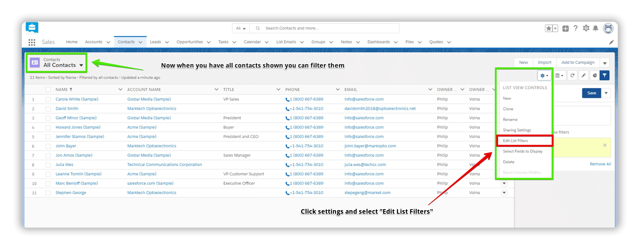Click the Global Actions plus icon

(566, 29)
